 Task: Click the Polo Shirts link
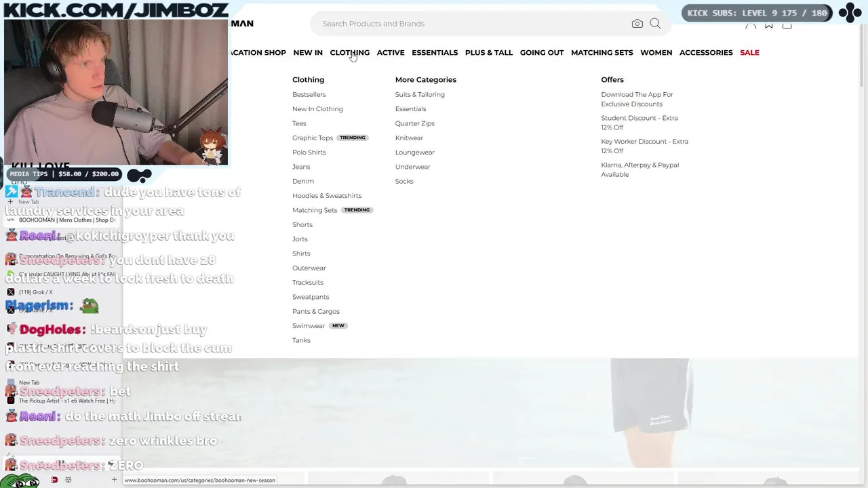pos(309,152)
